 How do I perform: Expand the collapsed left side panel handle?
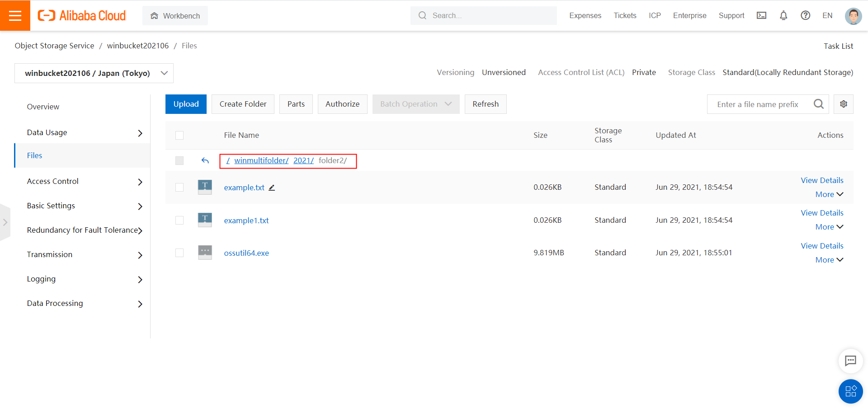pos(5,222)
